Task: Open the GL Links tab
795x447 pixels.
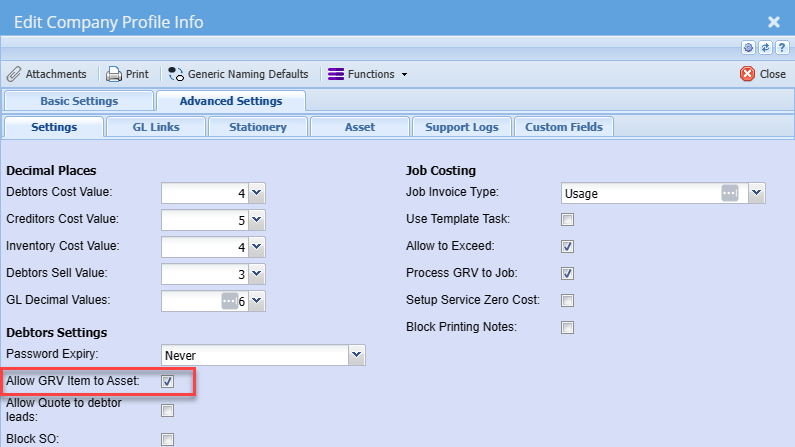Action: 156,127
